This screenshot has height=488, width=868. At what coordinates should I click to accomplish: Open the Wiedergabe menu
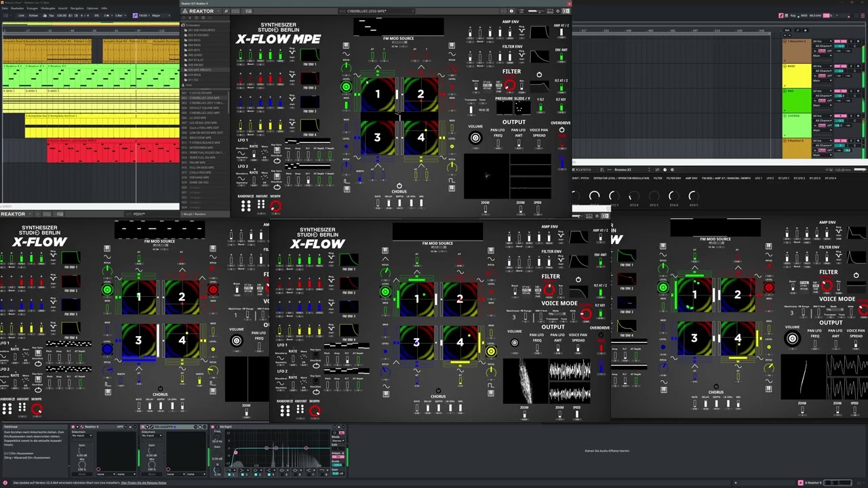[48, 8]
